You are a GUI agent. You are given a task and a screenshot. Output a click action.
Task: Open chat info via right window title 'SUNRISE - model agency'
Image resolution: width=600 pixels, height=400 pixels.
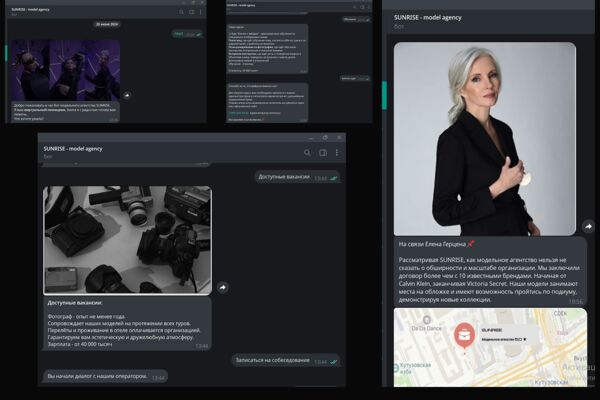[x=428, y=18]
